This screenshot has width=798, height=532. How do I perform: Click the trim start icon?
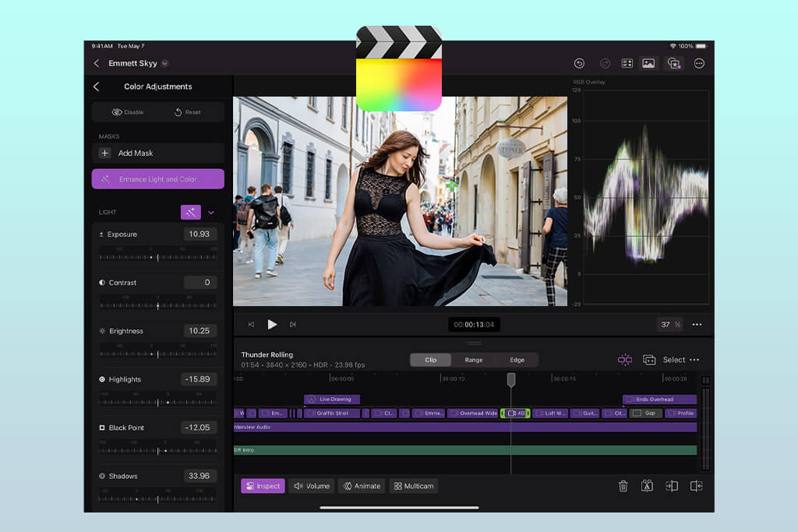pos(672,486)
